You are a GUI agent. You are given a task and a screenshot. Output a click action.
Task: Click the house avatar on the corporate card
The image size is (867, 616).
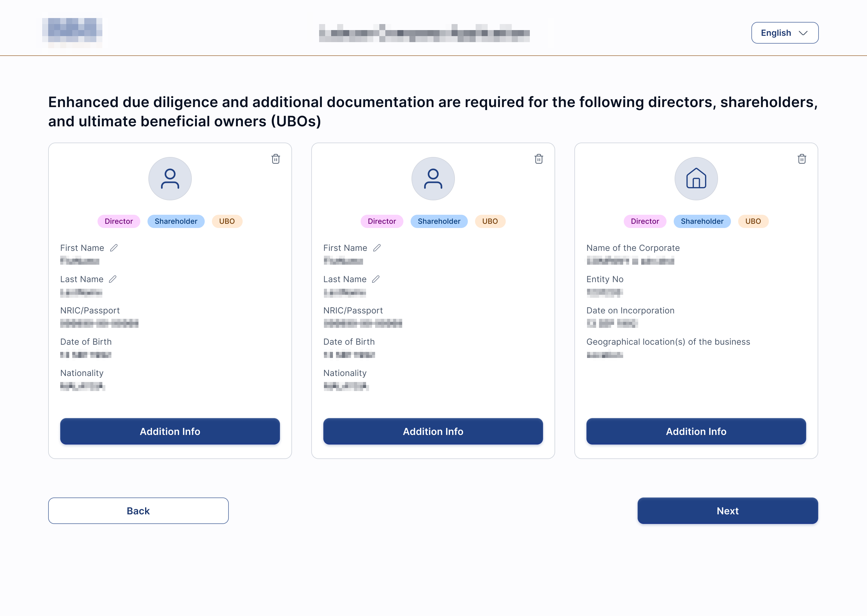(696, 179)
